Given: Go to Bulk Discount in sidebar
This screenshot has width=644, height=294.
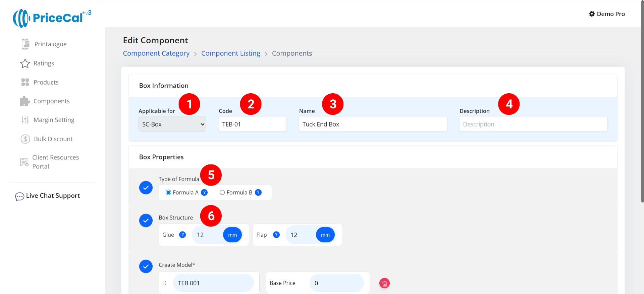Looking at the screenshot, I should [53, 139].
